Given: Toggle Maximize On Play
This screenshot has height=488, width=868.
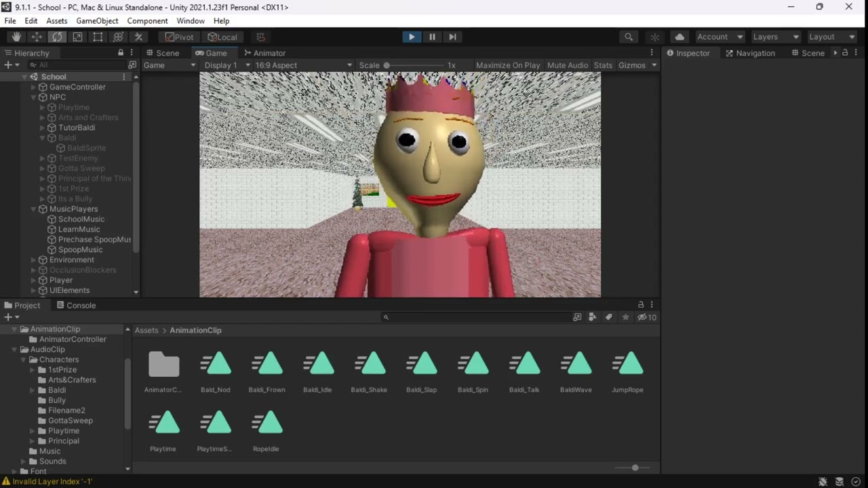Looking at the screenshot, I should pyautogui.click(x=508, y=65).
